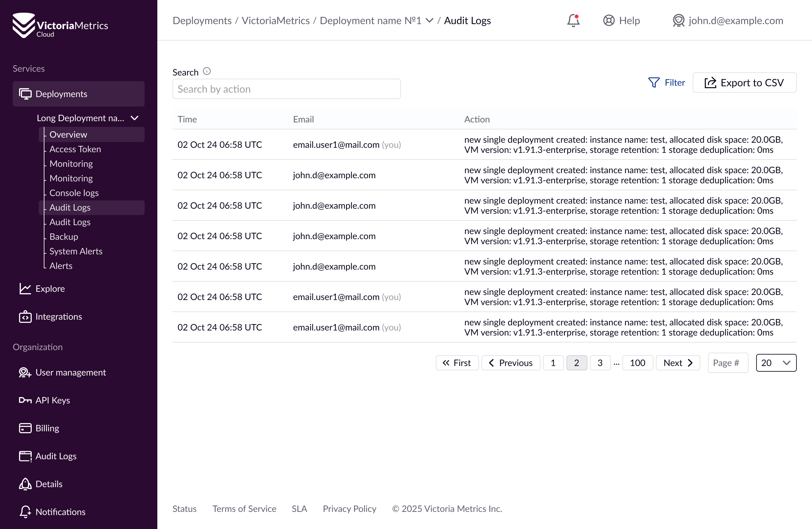Click the search info tooltip icon
Screen dimensions: 812x529
[207, 71]
